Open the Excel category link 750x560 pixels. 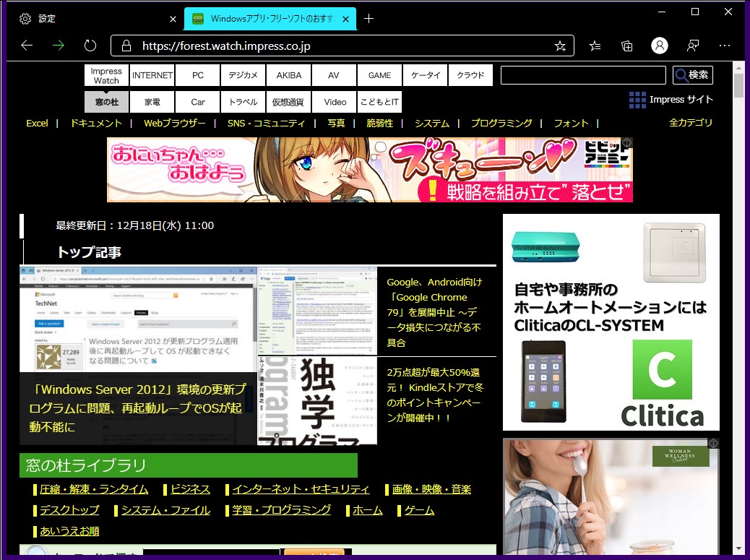pos(37,124)
